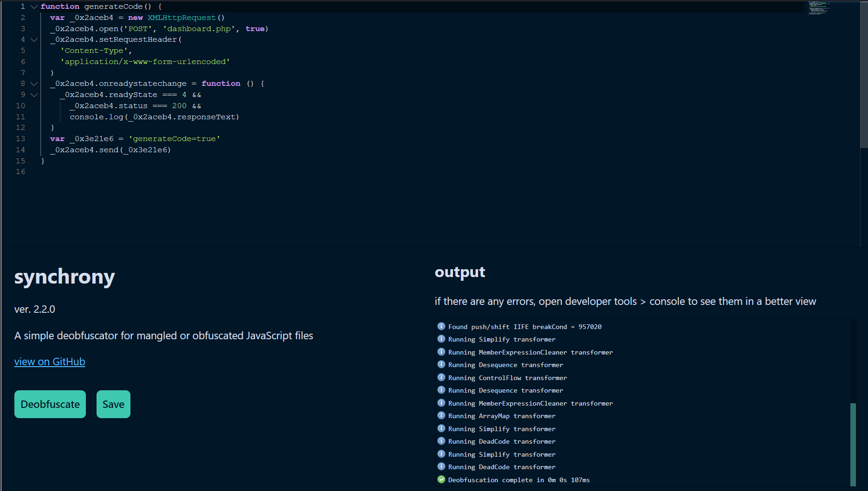Click info icon beside Found push/shift IIFE
Screen dimensions: 868x491
(441, 326)
